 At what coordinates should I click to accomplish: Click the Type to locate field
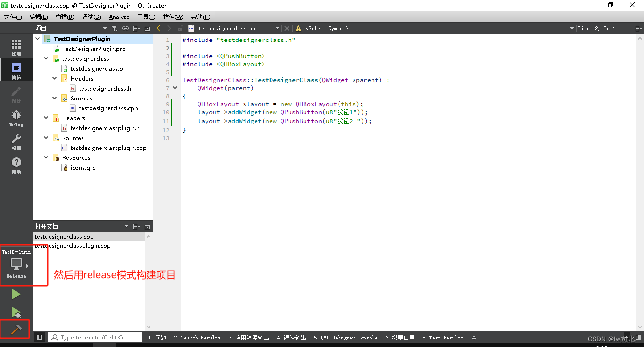(95, 338)
